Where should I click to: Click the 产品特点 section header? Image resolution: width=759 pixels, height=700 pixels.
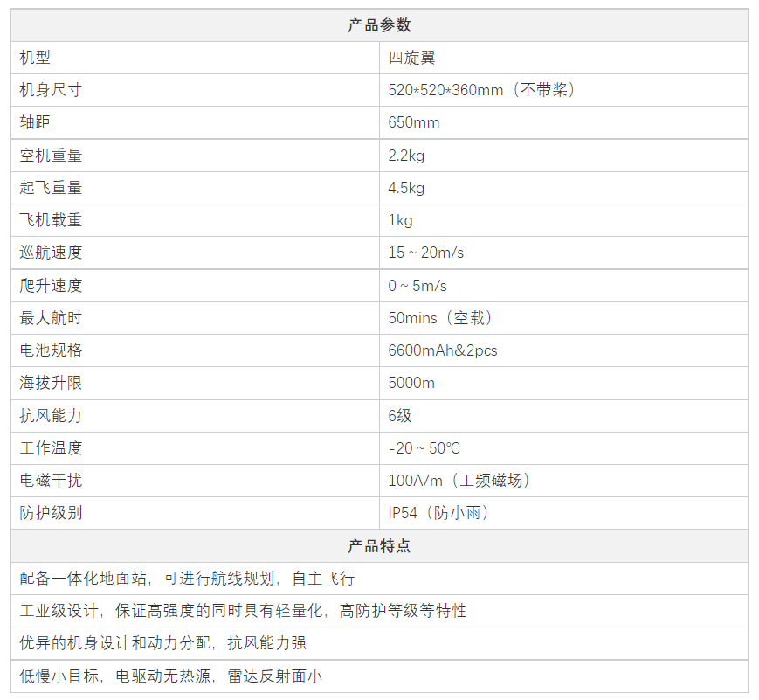[x=379, y=546]
